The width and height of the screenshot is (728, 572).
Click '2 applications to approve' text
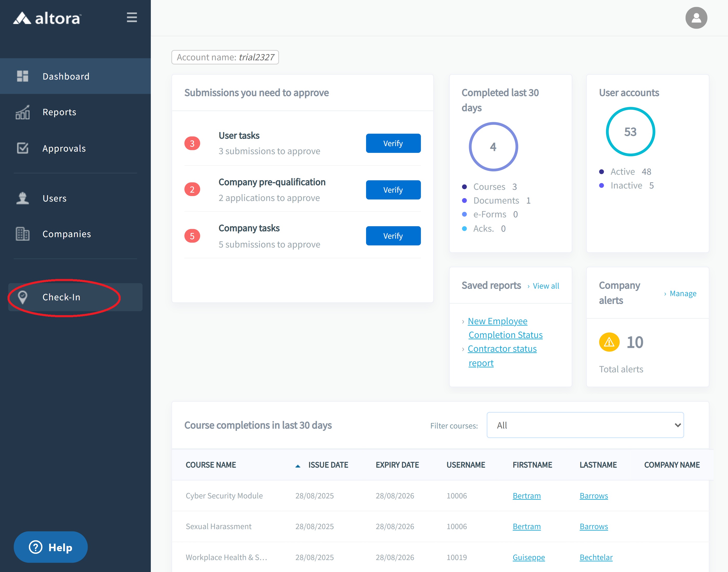[269, 198]
